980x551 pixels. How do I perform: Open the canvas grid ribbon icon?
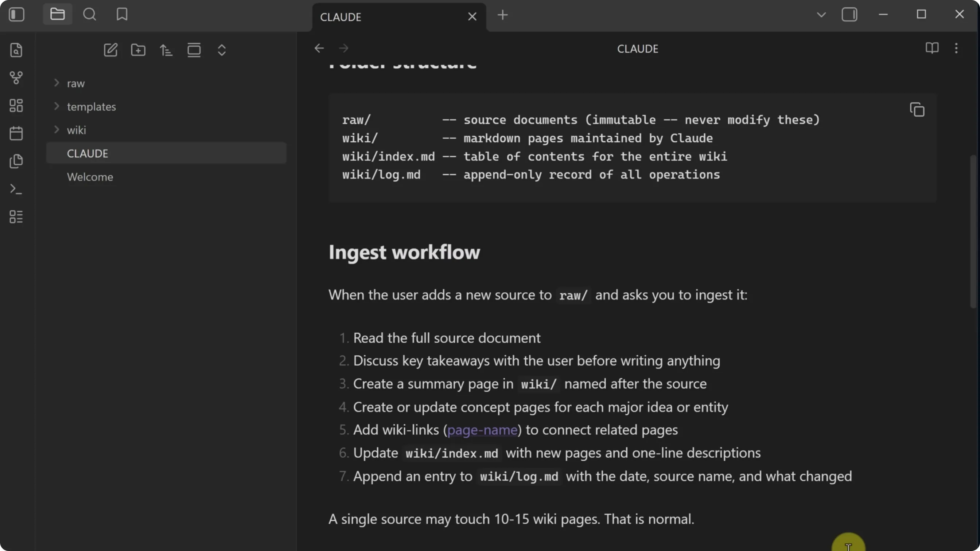point(16,105)
